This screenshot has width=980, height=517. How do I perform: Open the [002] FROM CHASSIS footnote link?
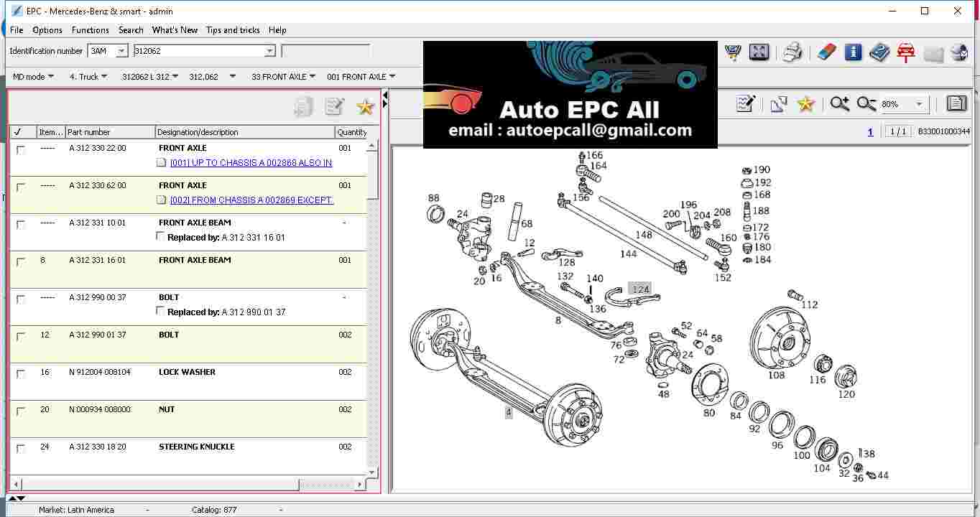point(251,200)
